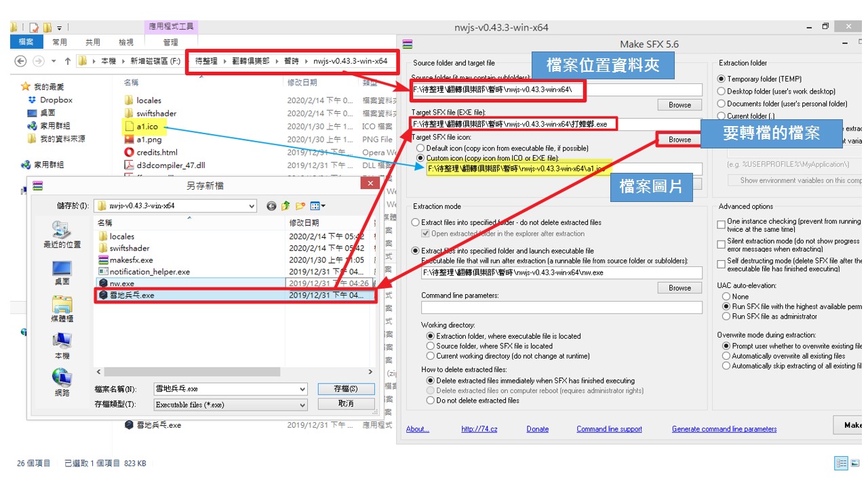Open 檔案 tab in Explorer ribbon
Image resolution: width=868 pixels, height=488 pixels.
coord(26,42)
